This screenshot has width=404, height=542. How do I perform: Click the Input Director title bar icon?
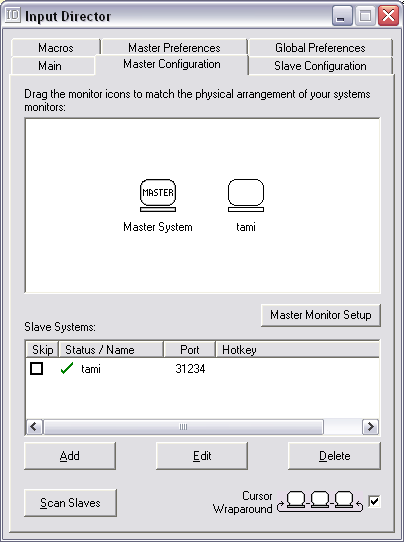(x=13, y=15)
